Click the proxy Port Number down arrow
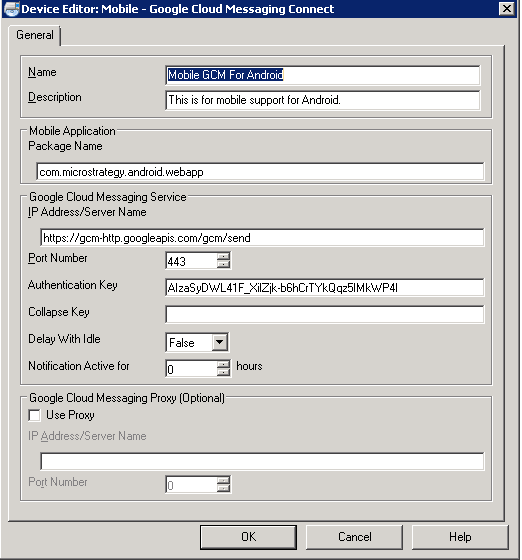The image size is (522, 560). coord(223,488)
